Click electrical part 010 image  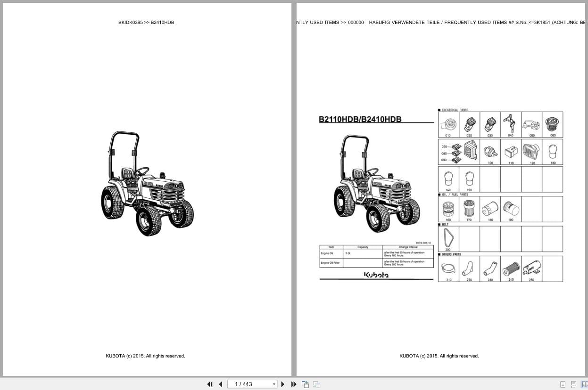click(448, 124)
